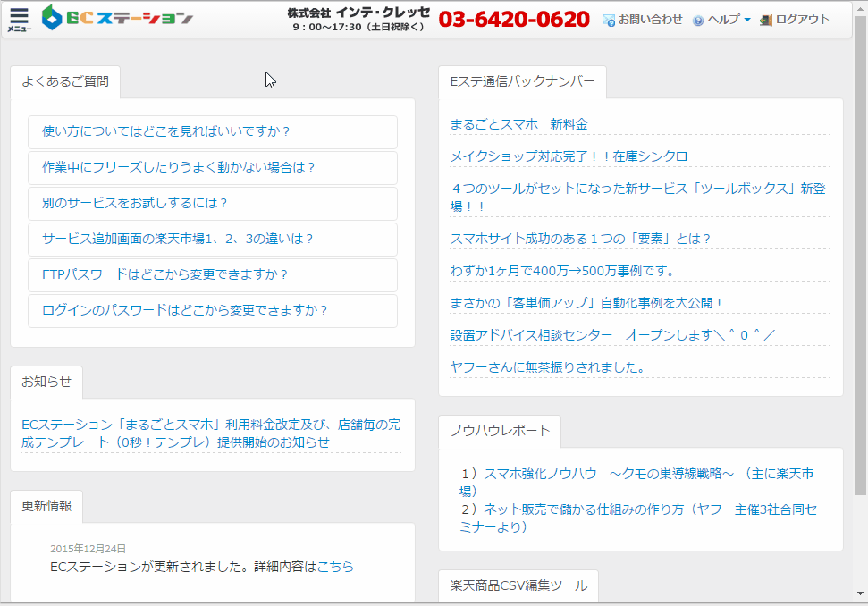
Task: Select the お知らせ tab
Action: tap(46, 382)
